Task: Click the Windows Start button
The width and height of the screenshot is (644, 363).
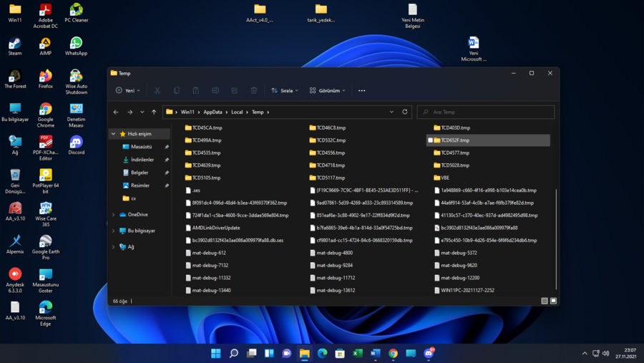Action: (215, 353)
